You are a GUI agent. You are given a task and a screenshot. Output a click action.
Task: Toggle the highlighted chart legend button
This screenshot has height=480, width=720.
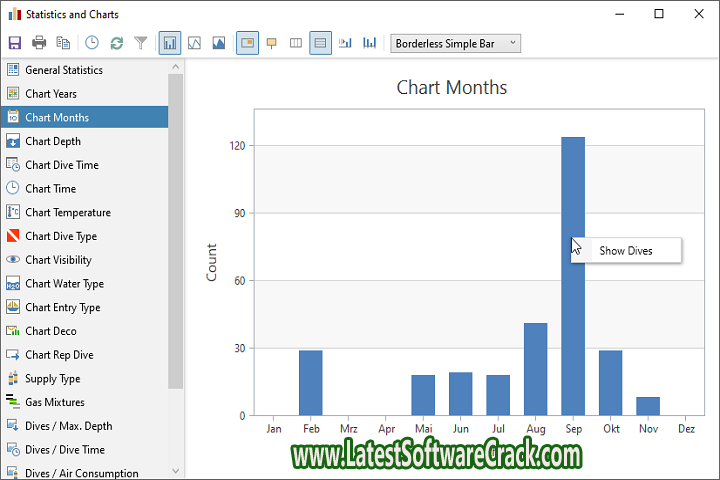pyautogui.click(x=247, y=43)
